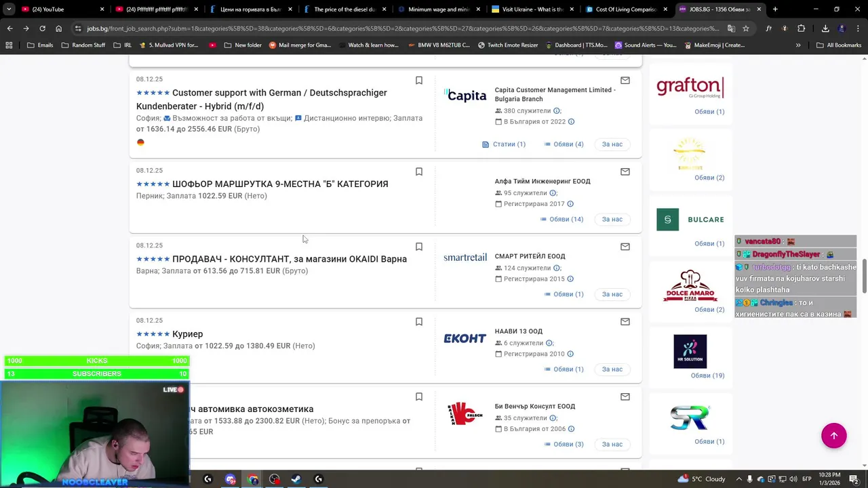Screen dimensions: 868x488
Task: Open ПРОДАВАЧ - КОНСУЛТАНТ OKAIDI Варна listing
Action: click(x=290, y=259)
